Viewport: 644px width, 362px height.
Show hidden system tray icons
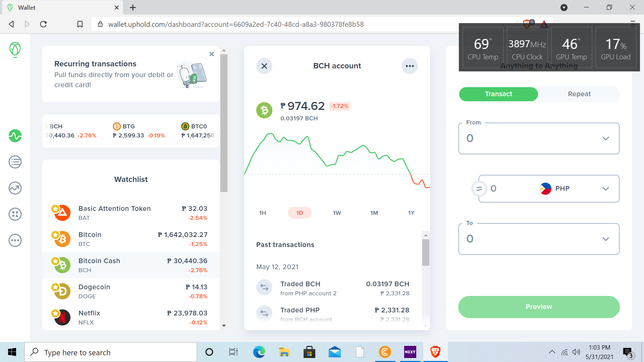click(x=552, y=352)
